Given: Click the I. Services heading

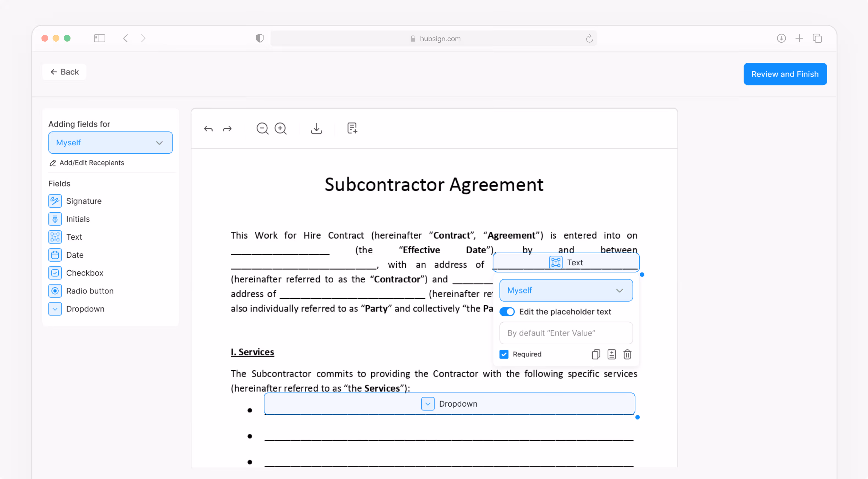Looking at the screenshot, I should pos(252,352).
